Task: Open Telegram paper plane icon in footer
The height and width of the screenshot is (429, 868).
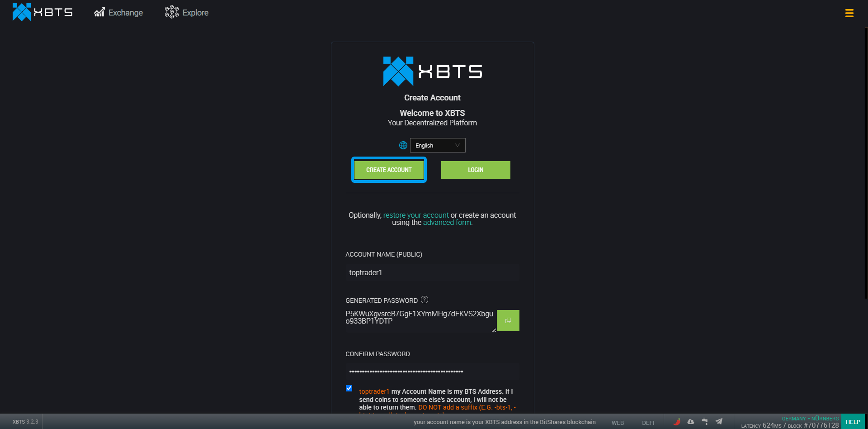Action: 719,422
